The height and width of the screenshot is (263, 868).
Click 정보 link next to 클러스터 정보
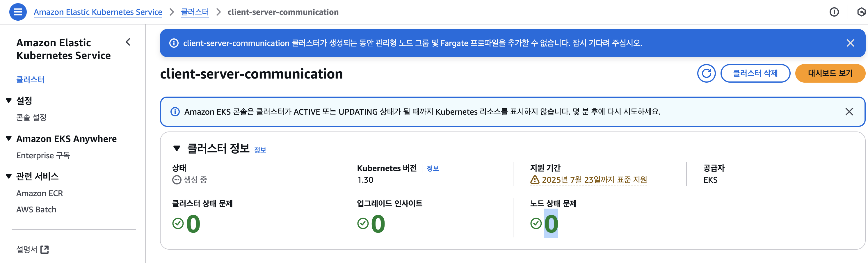click(260, 150)
